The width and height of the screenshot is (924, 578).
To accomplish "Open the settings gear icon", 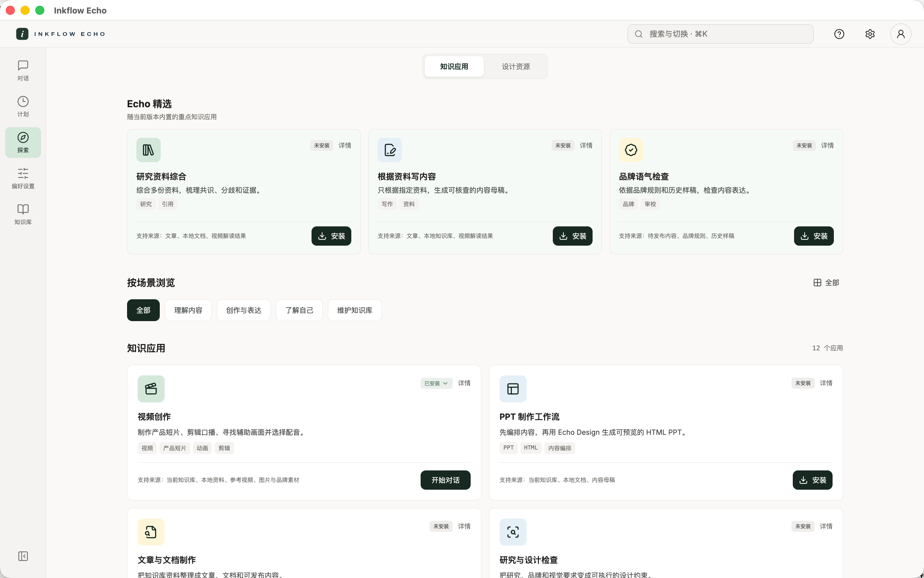I will pos(870,34).
